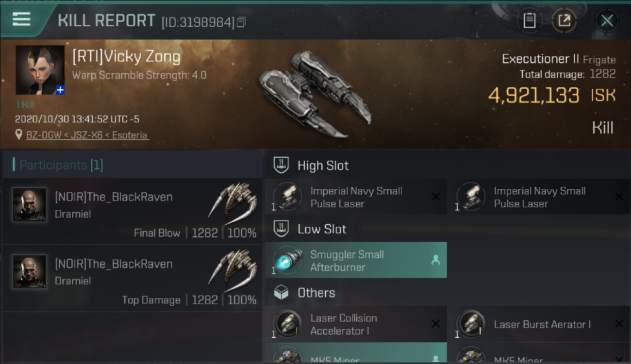This screenshot has width=631, height=364.
Task: Open Vicky Zong's portrait
Action: [39, 69]
